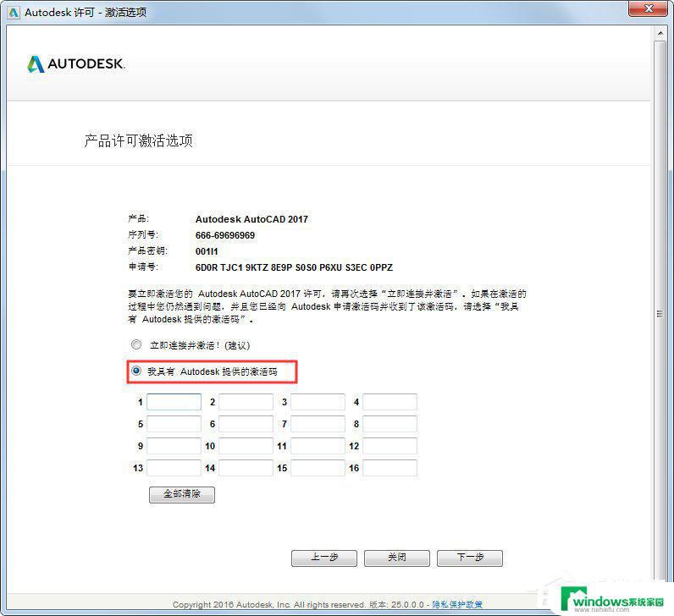
Task: Click the product key 001I1
Action: pyautogui.click(x=207, y=251)
